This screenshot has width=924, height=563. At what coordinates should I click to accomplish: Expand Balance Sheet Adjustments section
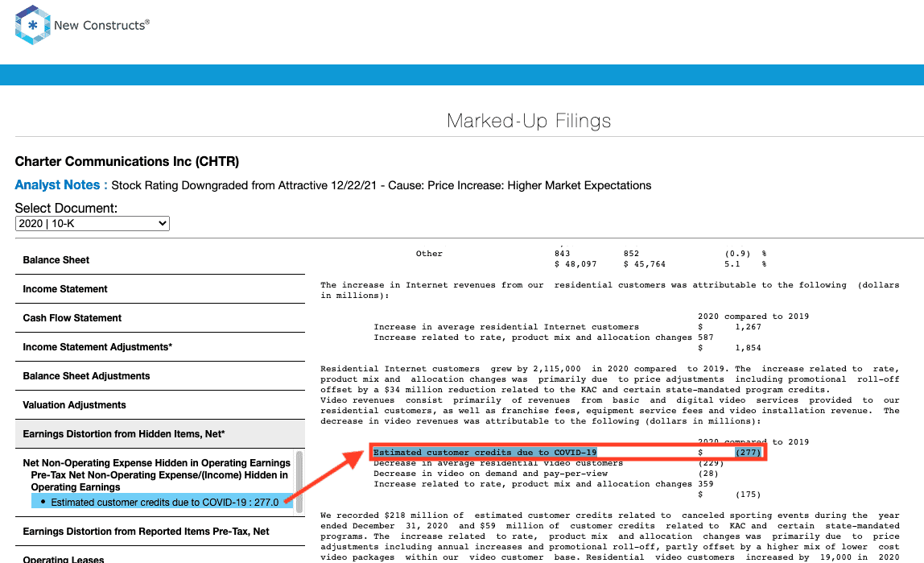159,375
